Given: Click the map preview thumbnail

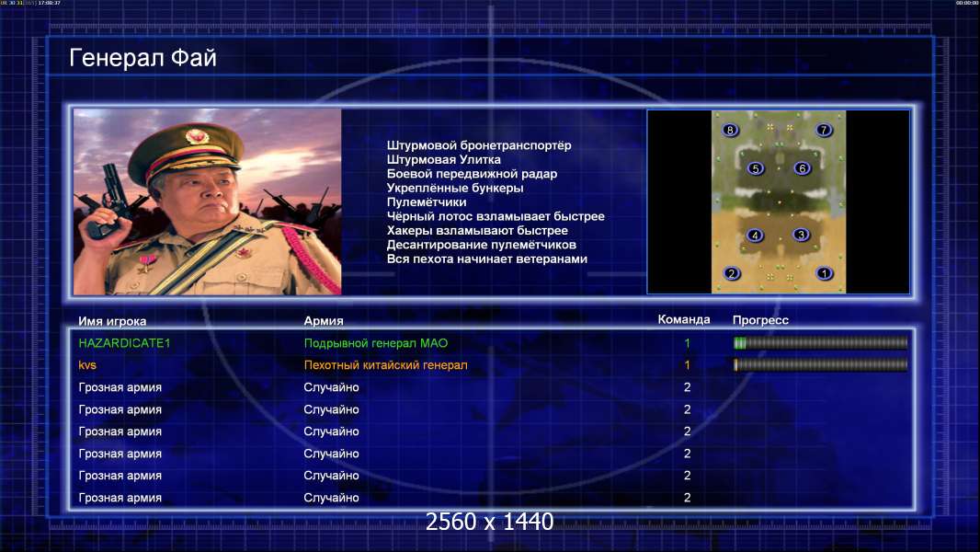Looking at the screenshot, I should (778, 201).
